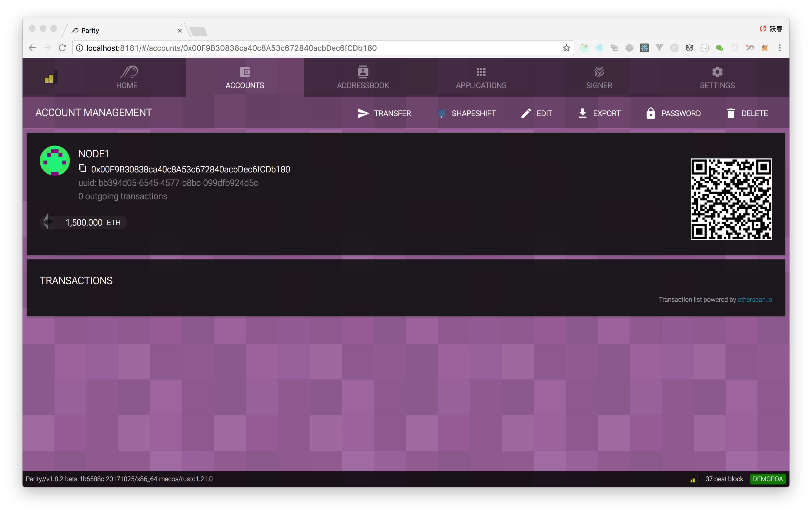The width and height of the screenshot is (812, 514).
Task: Click the EDIT account button
Action: point(536,113)
